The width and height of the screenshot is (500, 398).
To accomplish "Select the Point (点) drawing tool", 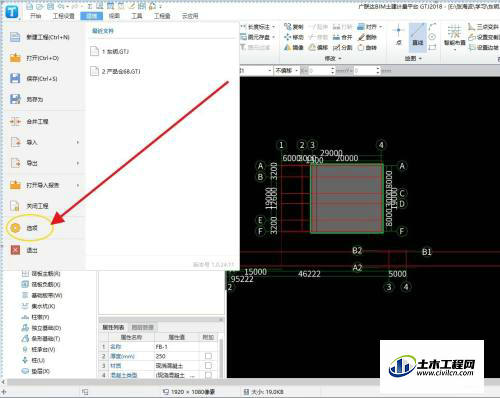I will point(398,35).
